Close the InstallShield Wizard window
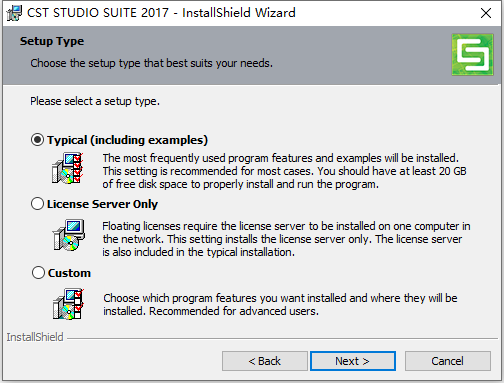Image resolution: width=504 pixels, height=383 pixels. (x=486, y=13)
